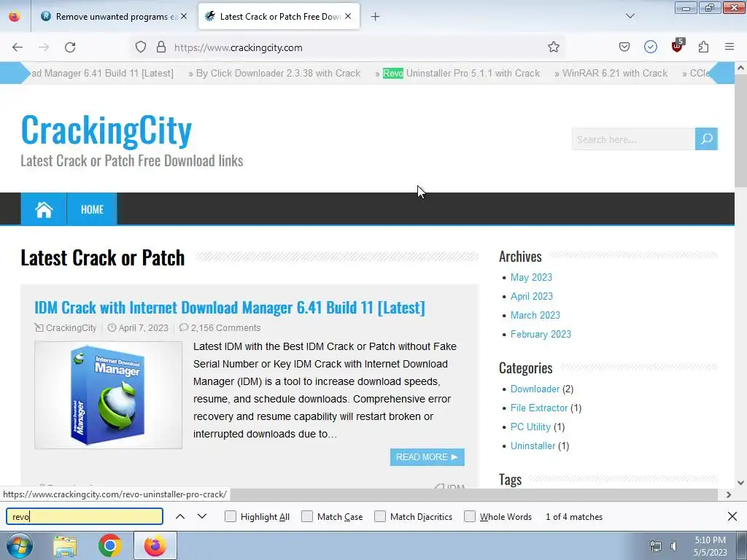The width and height of the screenshot is (747, 560).
Task: Open File Explorer from the taskbar
Action: (65, 546)
